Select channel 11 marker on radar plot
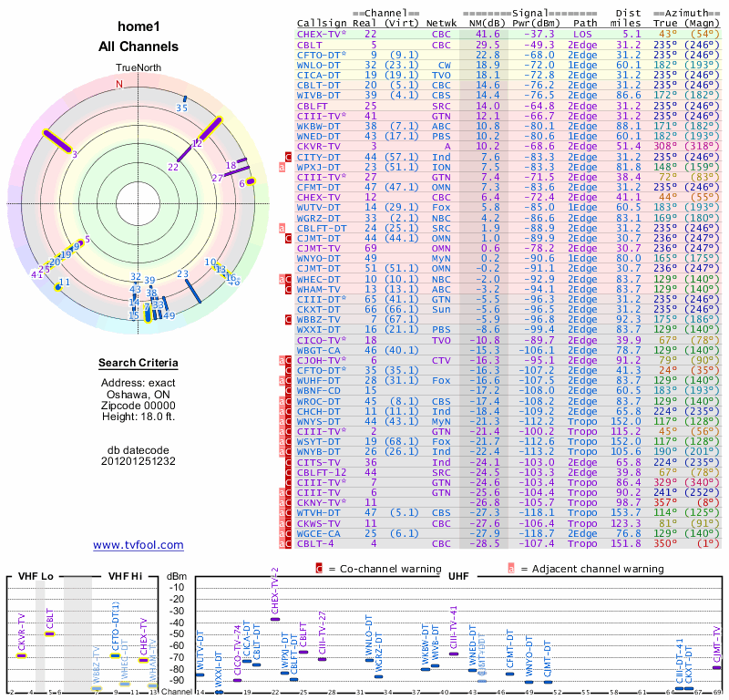The image size is (729, 700). (58, 287)
